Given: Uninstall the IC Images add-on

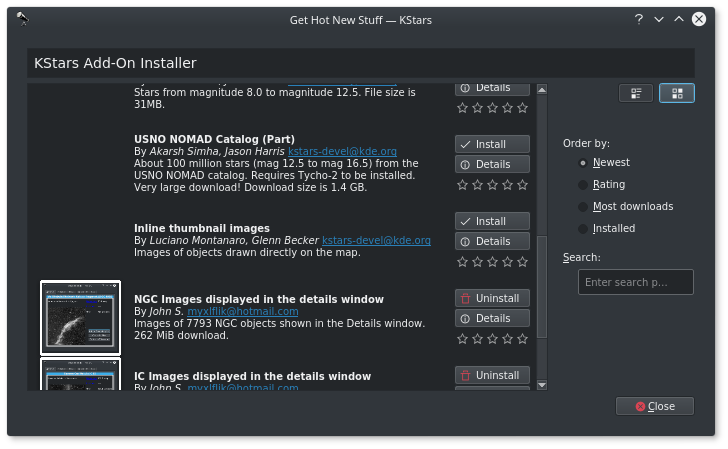Looking at the screenshot, I should point(492,375).
